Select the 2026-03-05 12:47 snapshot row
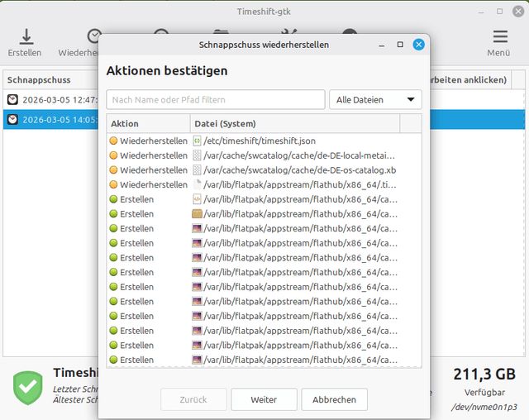 [x=51, y=99]
